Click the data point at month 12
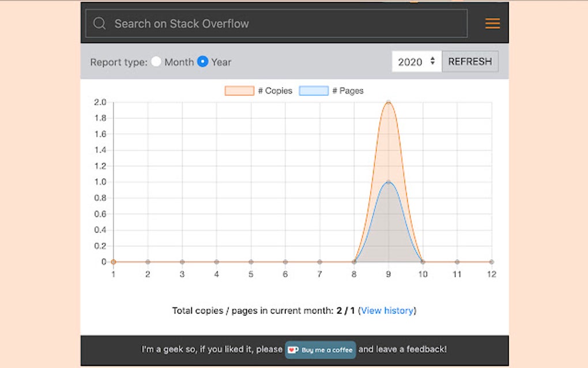 (x=491, y=261)
